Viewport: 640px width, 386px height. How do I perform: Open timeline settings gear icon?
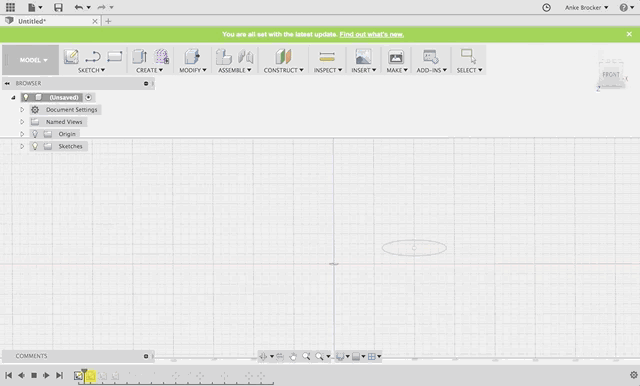[x=633, y=375]
